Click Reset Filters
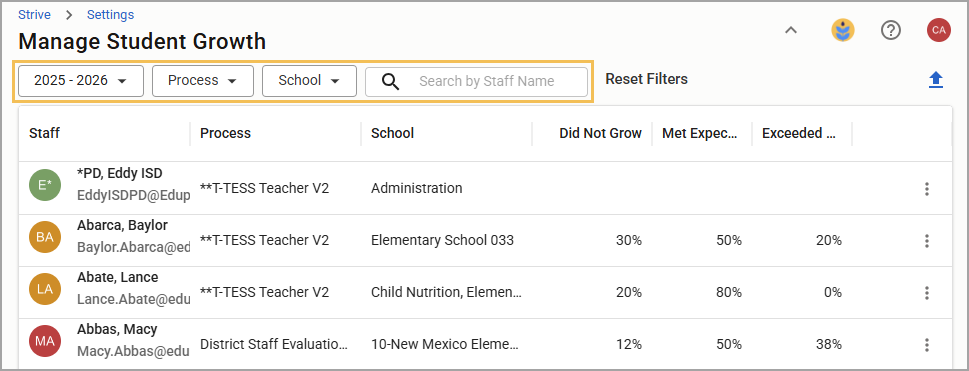969x371 pixels. [x=646, y=79]
